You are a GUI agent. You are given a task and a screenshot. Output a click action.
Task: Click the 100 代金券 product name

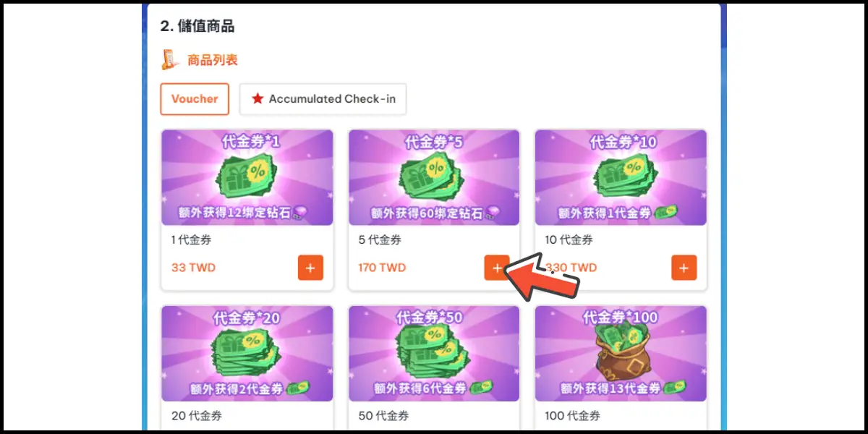click(572, 416)
